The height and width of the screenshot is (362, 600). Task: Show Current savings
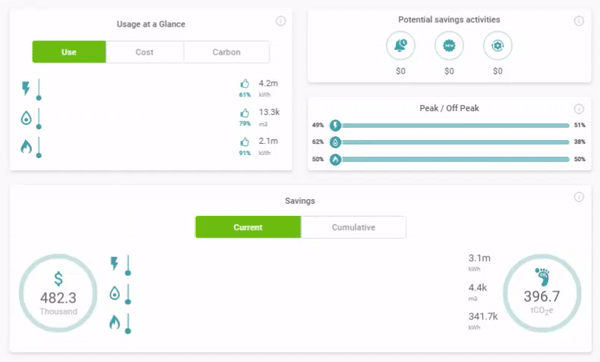(248, 227)
